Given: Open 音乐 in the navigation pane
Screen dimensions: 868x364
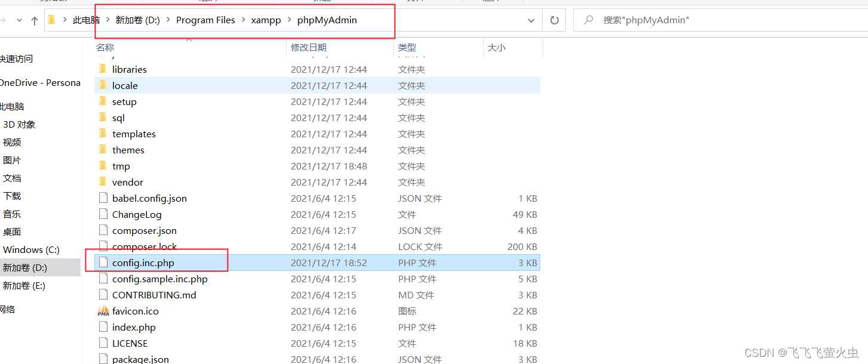Looking at the screenshot, I should pyautogui.click(x=12, y=214).
